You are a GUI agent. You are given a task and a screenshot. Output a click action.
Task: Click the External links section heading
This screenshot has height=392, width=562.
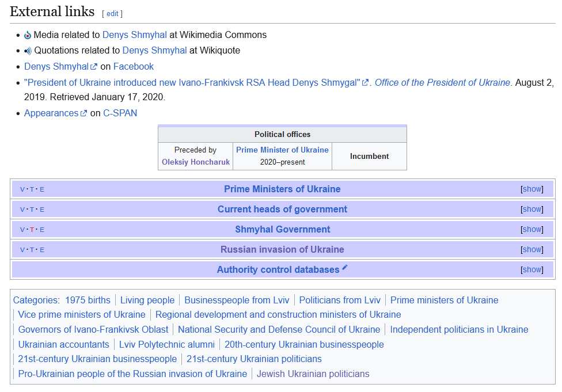tap(52, 12)
